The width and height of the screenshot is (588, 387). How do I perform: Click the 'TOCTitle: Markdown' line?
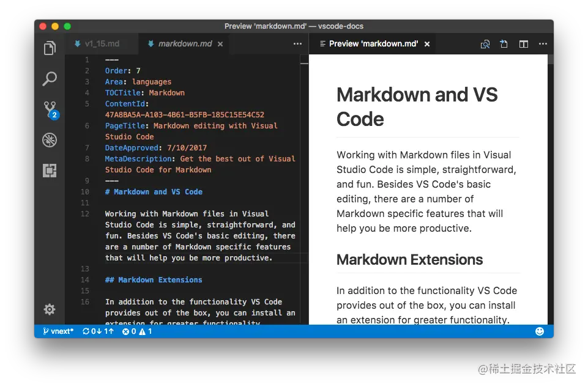tap(145, 92)
